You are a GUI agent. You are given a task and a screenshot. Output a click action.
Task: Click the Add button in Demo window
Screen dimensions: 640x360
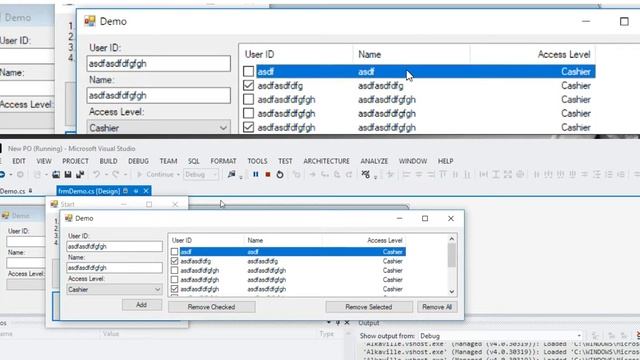pos(142,304)
